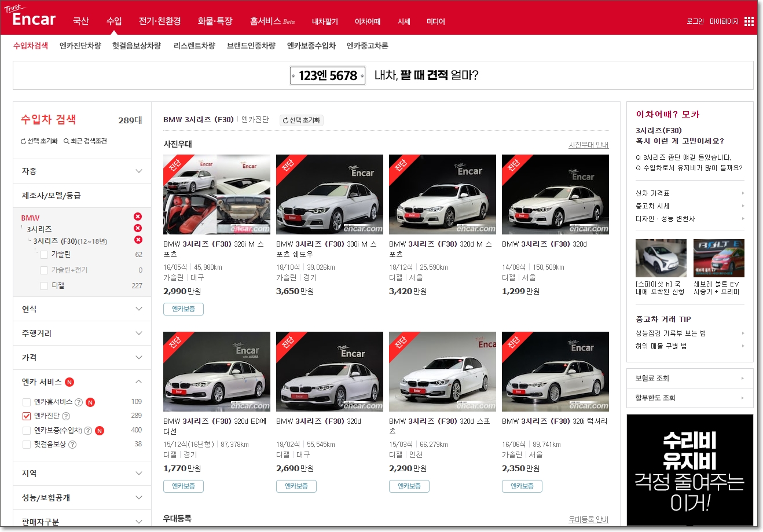Screen dimensions: 763x532
Task: Open the 홈서비스 Beta menu
Action: pyautogui.click(x=272, y=21)
